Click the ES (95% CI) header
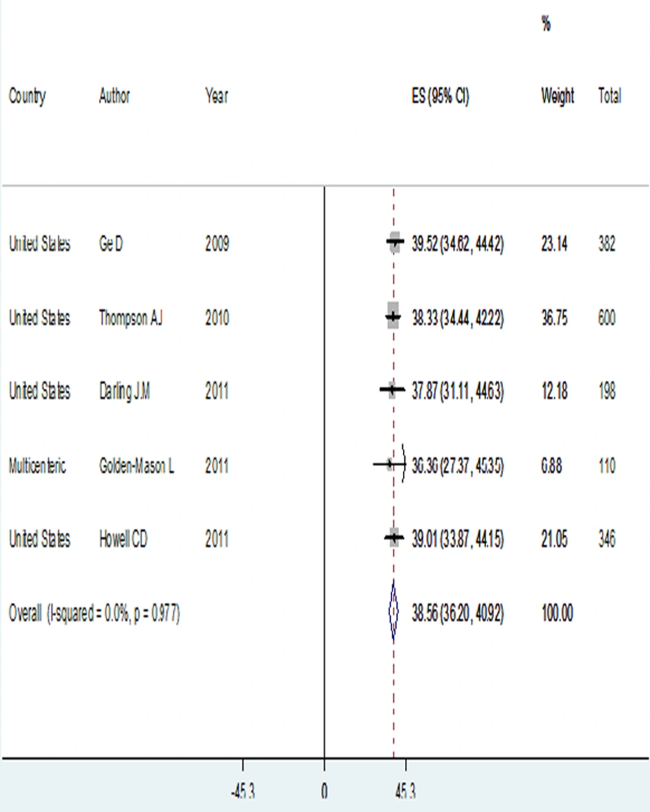The width and height of the screenshot is (650, 812). point(440,97)
